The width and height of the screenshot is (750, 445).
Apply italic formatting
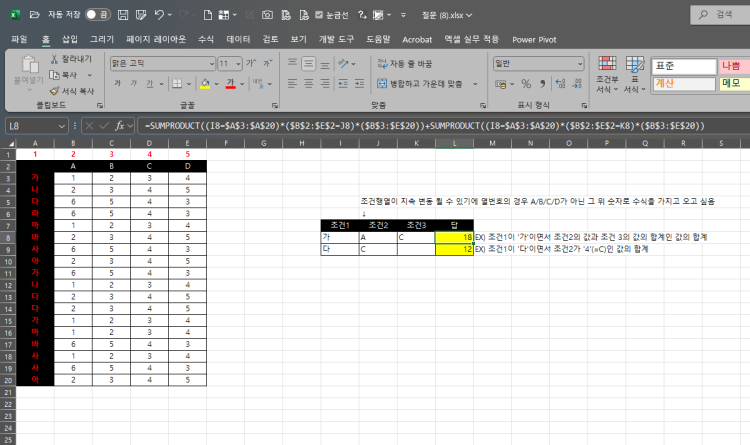point(133,84)
